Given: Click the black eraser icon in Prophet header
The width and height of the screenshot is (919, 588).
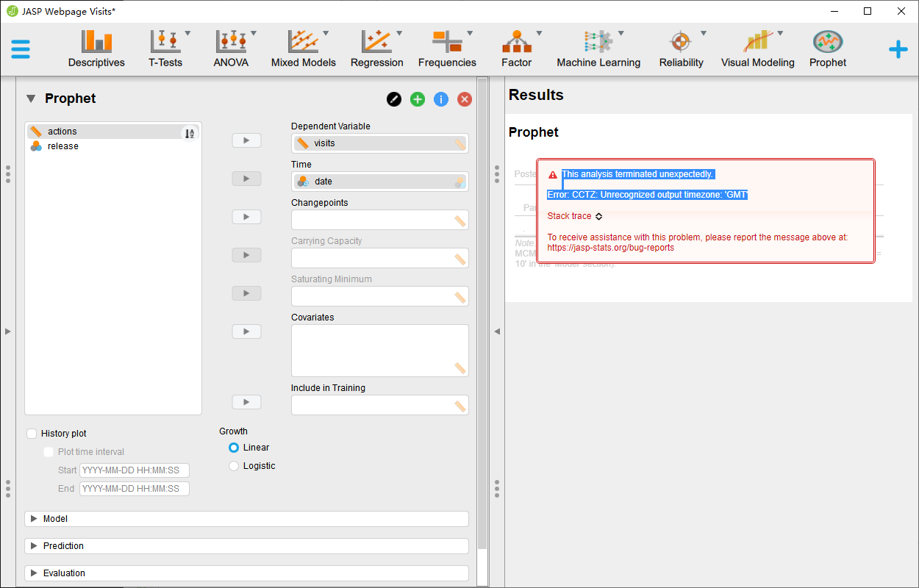Looking at the screenshot, I should 393,98.
